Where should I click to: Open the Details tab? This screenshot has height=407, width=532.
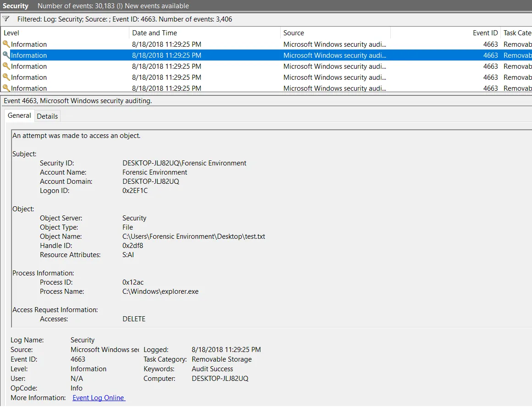coord(47,116)
